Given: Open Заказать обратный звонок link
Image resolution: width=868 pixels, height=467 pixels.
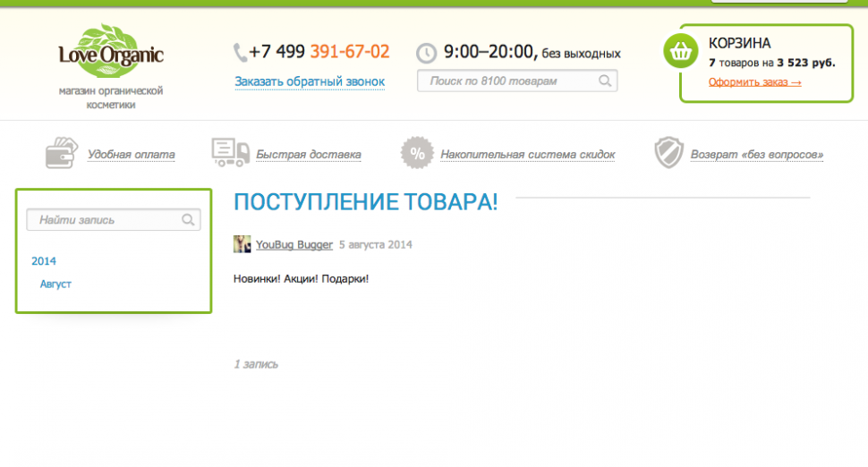Looking at the screenshot, I should [310, 81].
